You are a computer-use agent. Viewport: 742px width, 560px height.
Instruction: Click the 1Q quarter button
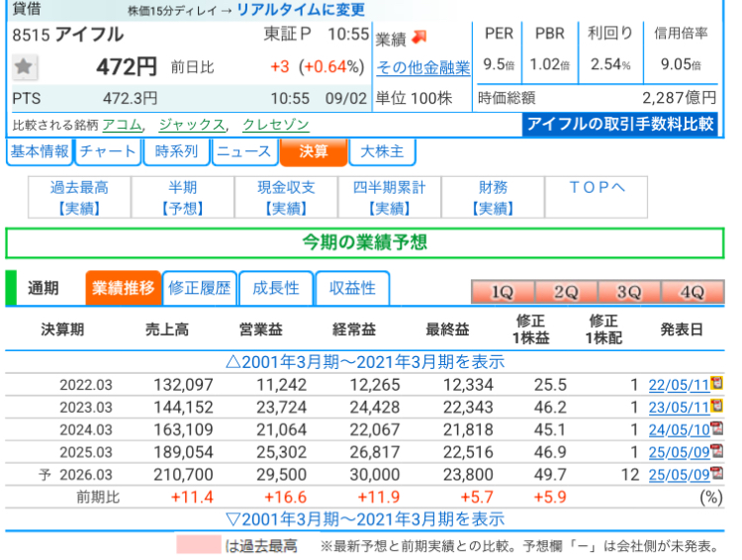point(503,292)
